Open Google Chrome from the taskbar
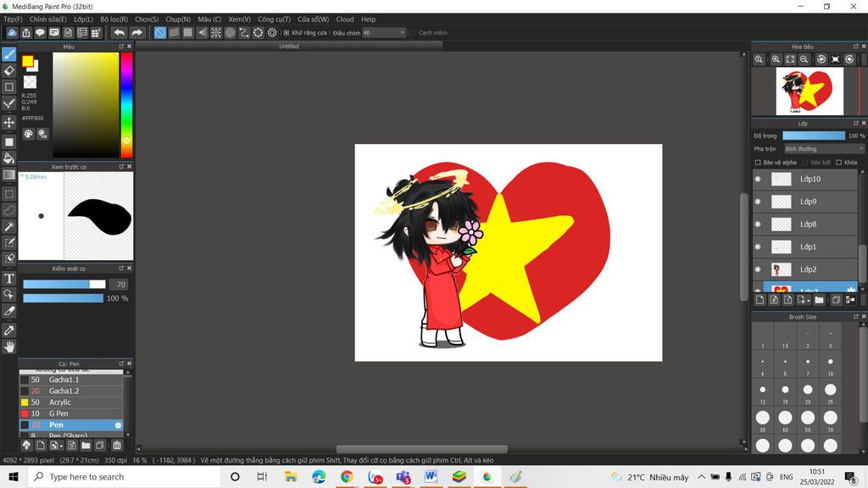 tap(347, 476)
